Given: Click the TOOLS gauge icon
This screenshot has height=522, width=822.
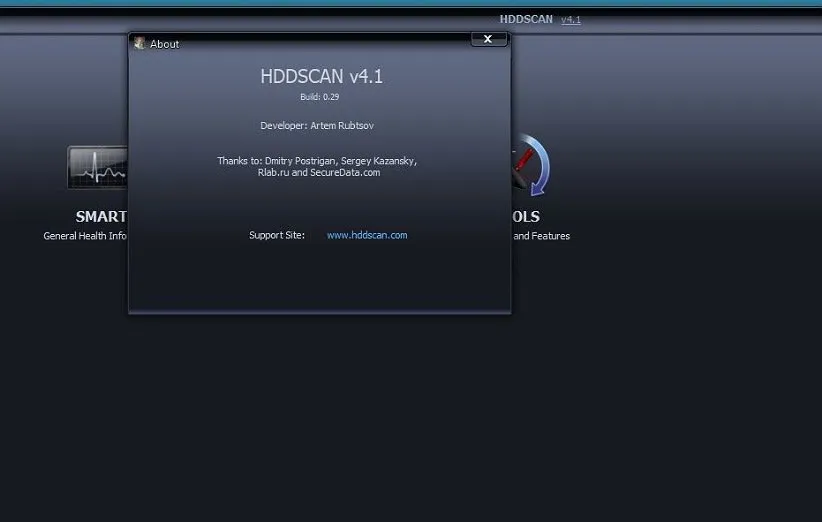Looking at the screenshot, I should [531, 166].
